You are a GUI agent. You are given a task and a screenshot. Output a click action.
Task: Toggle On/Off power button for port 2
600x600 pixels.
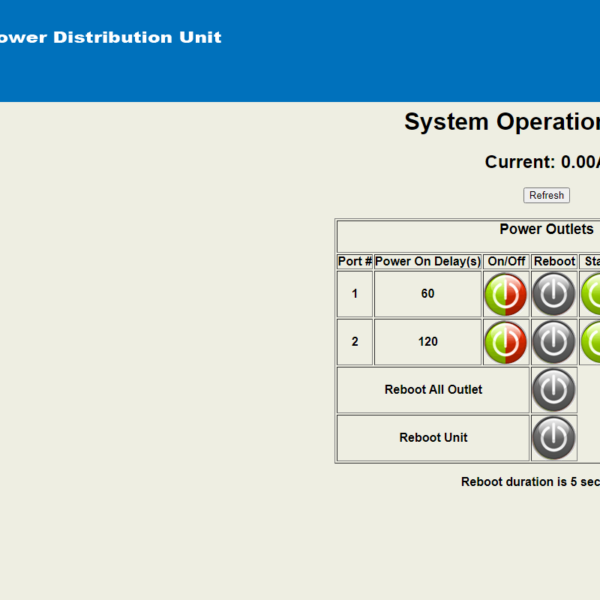click(x=505, y=342)
